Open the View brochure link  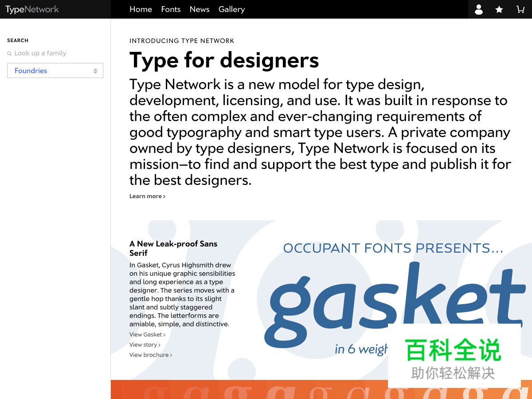pos(150,355)
